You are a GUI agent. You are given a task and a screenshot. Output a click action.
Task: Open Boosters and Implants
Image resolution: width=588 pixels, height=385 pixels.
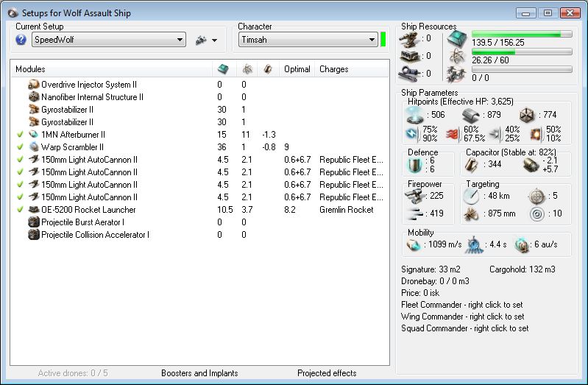tap(199, 373)
